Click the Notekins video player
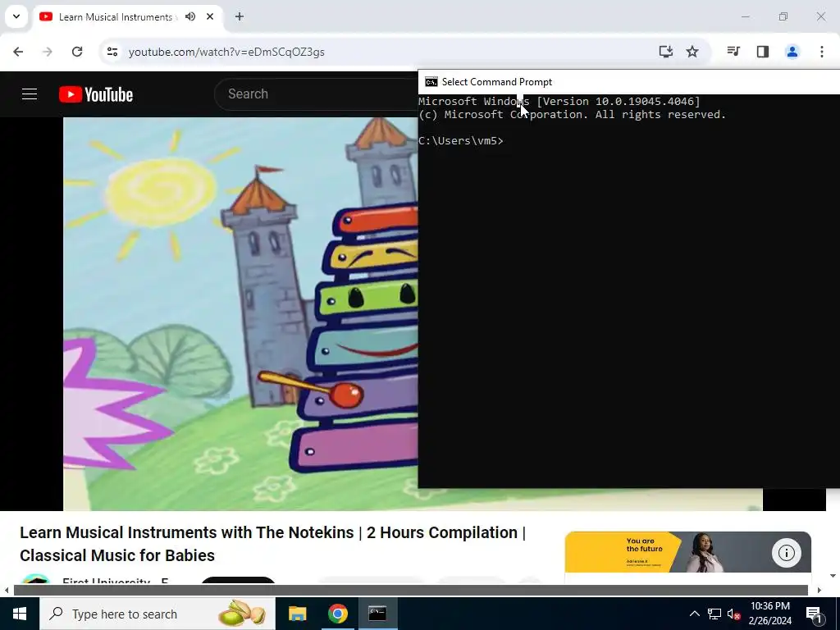Image resolution: width=840 pixels, height=630 pixels. tap(240, 313)
